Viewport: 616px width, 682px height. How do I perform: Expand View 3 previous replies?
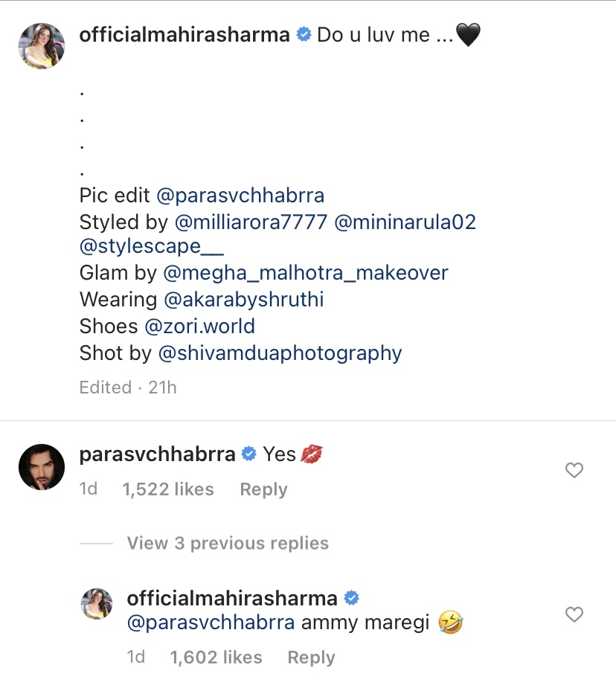pos(228,544)
